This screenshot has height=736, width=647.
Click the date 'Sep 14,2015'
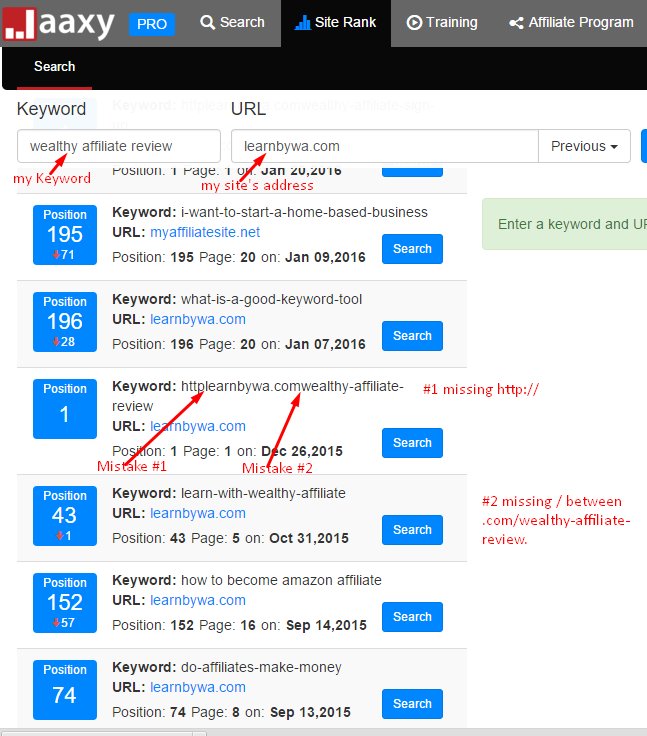[326, 625]
